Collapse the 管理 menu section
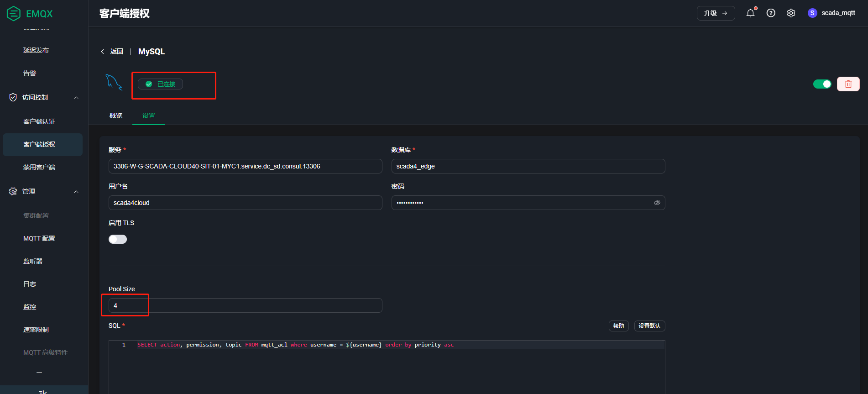The height and width of the screenshot is (394, 868). click(x=76, y=191)
